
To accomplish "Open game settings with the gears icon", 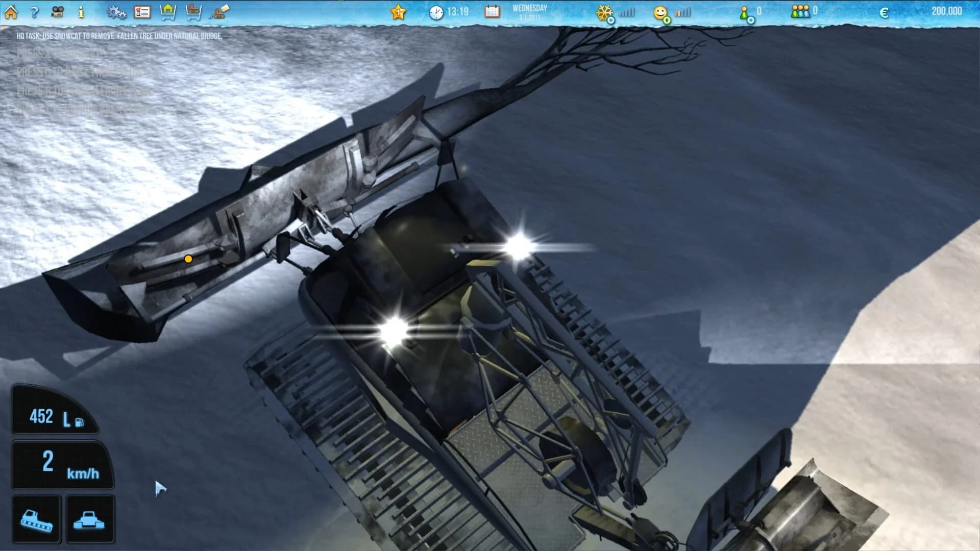I will 116,12.
